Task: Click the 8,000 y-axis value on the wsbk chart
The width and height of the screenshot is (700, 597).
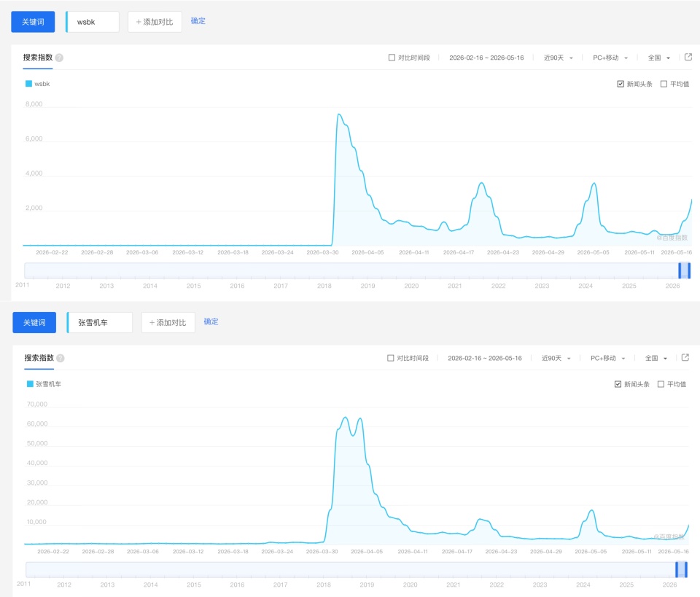Action: [x=34, y=104]
